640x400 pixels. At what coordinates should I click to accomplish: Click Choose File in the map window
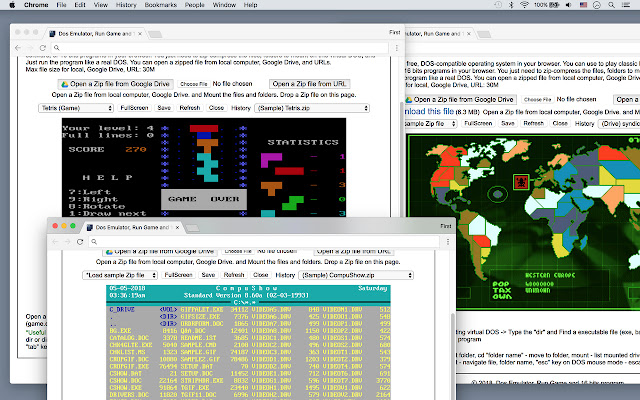[537, 100]
